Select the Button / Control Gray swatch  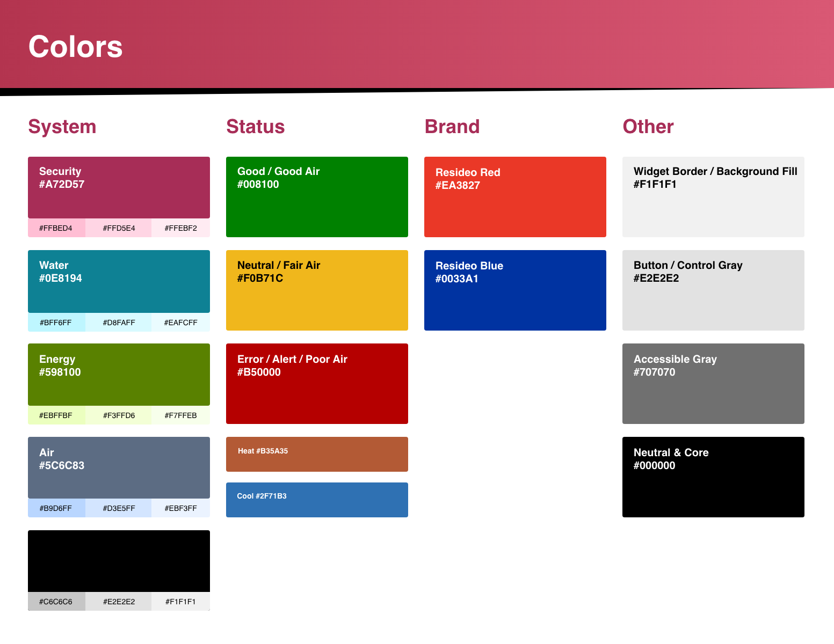[x=713, y=290]
